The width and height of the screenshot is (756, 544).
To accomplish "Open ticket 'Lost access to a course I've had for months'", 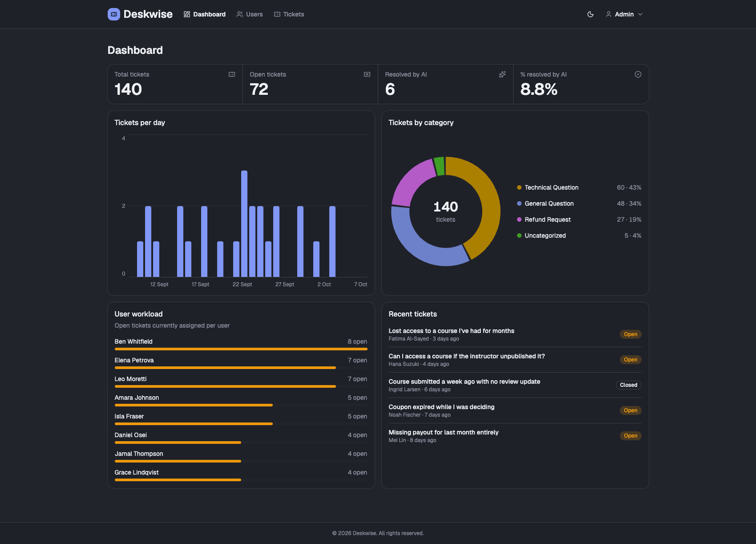I will 451,331.
